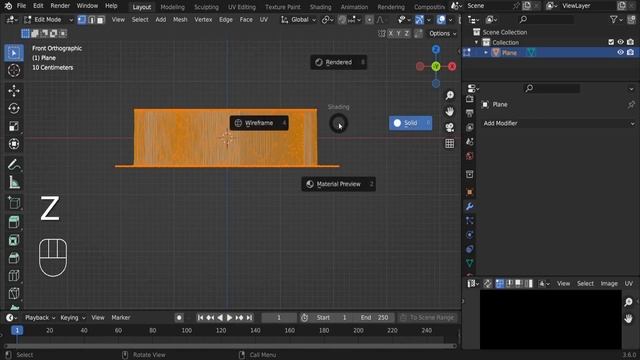640x360 pixels.
Task: Click To Scene Range button
Action: pyautogui.click(x=427, y=318)
